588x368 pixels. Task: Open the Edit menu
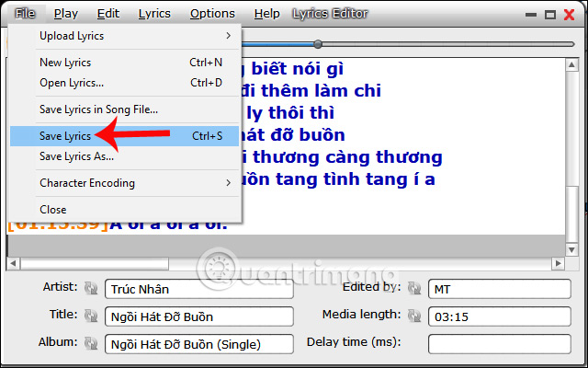[x=108, y=14]
